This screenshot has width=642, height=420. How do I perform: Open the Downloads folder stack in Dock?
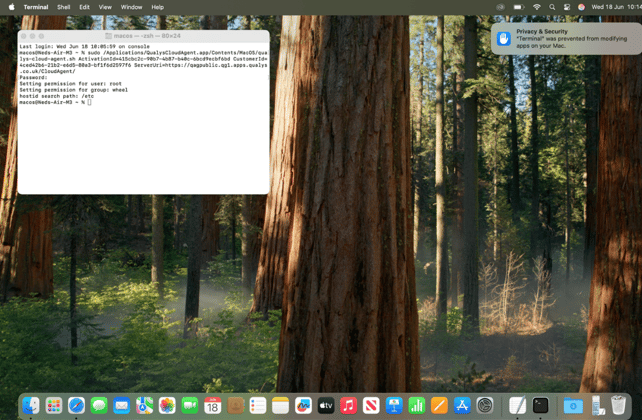point(573,406)
